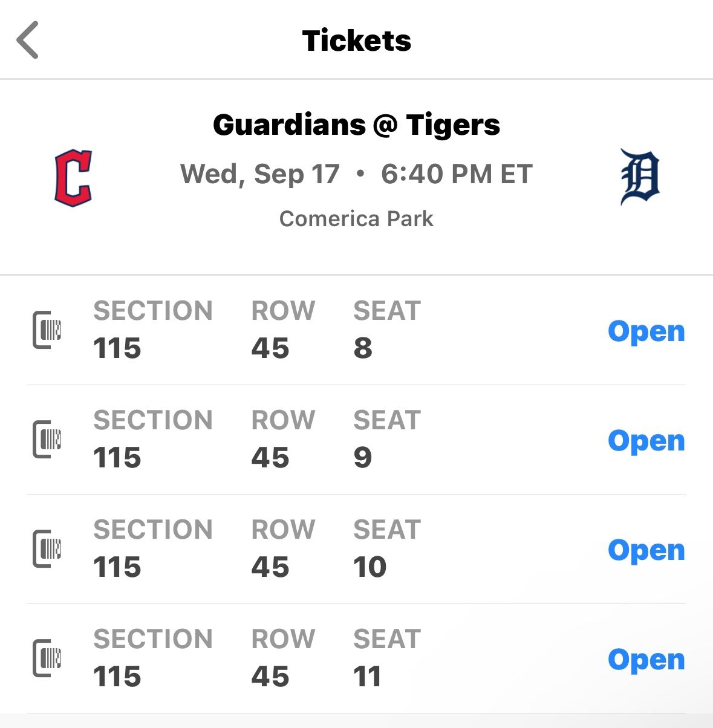
Task: Tap barcode icon for seat 10
Action: 47,549
